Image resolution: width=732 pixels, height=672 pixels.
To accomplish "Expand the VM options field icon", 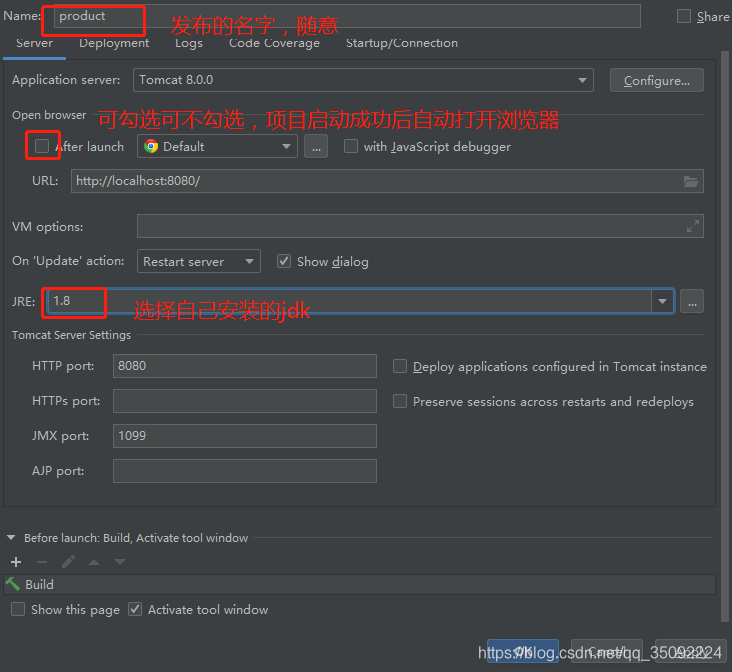I will [692, 226].
